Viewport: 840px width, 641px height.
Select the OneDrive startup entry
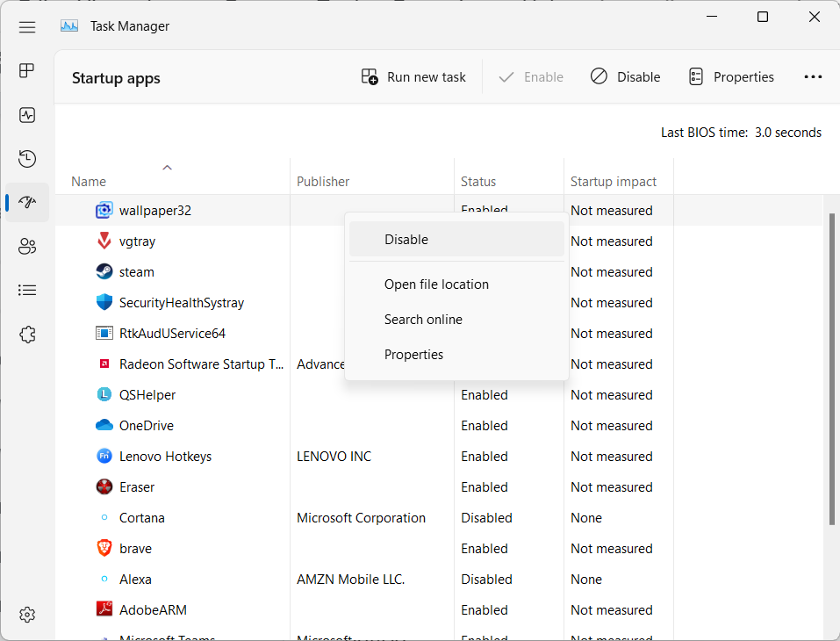point(147,426)
